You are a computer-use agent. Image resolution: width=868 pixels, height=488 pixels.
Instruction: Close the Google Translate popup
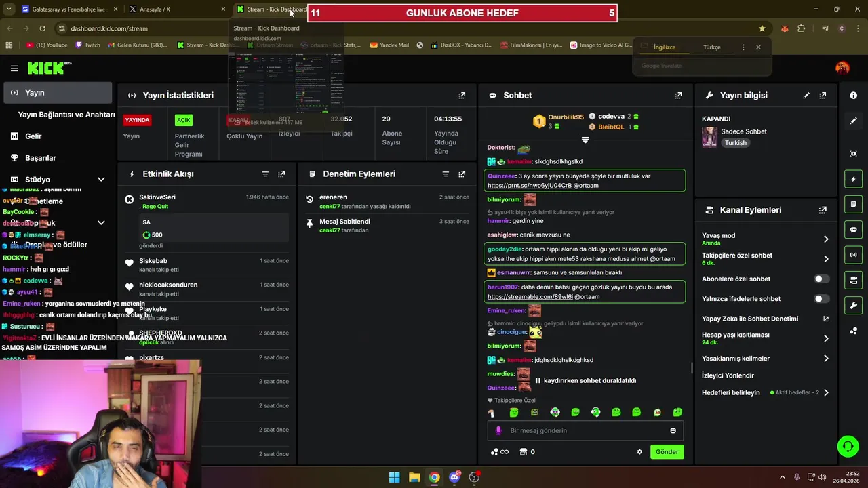pyautogui.click(x=758, y=47)
